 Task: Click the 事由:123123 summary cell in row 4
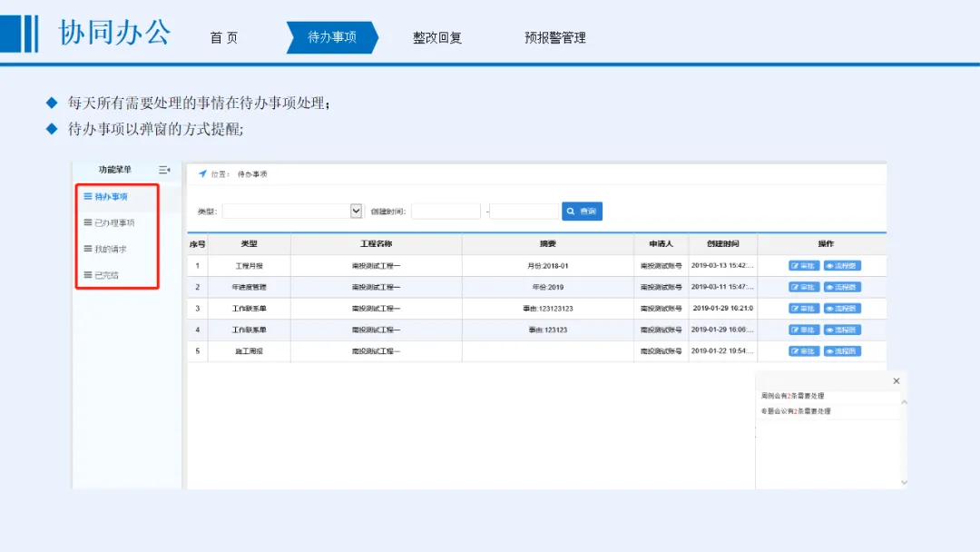pyautogui.click(x=547, y=330)
